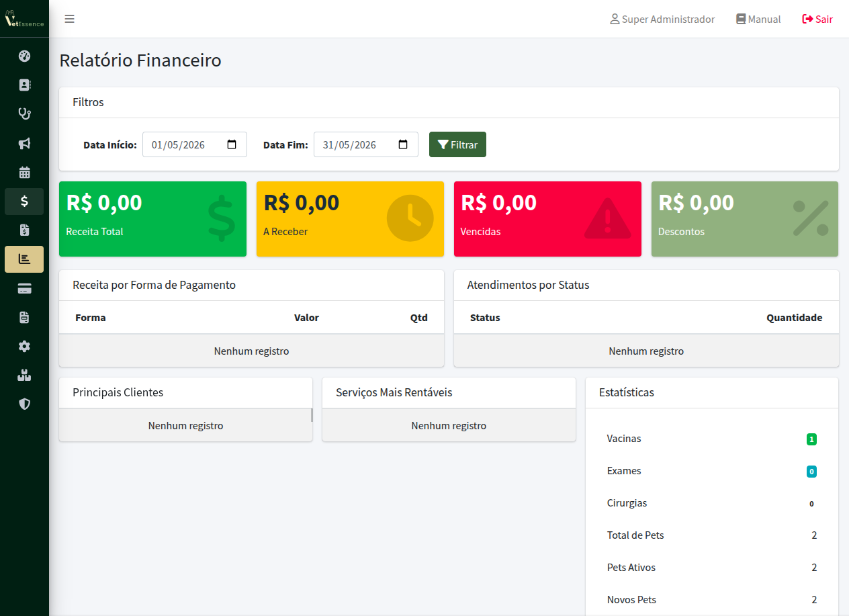Toggle the hamburger menu sidebar button
The image size is (849, 616).
coord(69,19)
